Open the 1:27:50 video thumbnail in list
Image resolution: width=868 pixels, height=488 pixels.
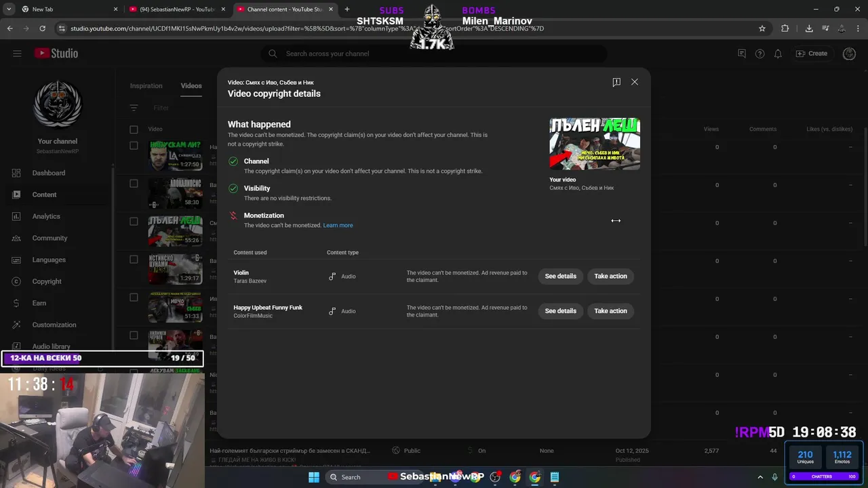(175, 156)
